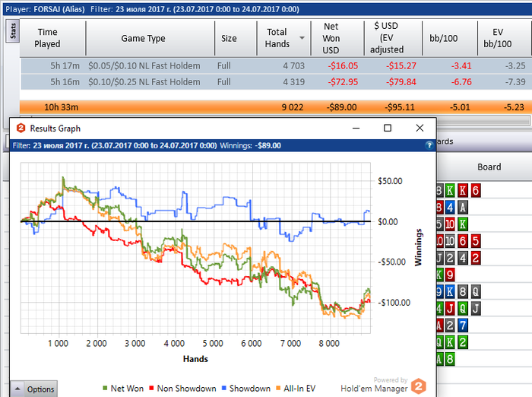Image resolution: width=532 pixels, height=397 pixels.
Task: Click the red 10 card beside green K
Action: 450,224
